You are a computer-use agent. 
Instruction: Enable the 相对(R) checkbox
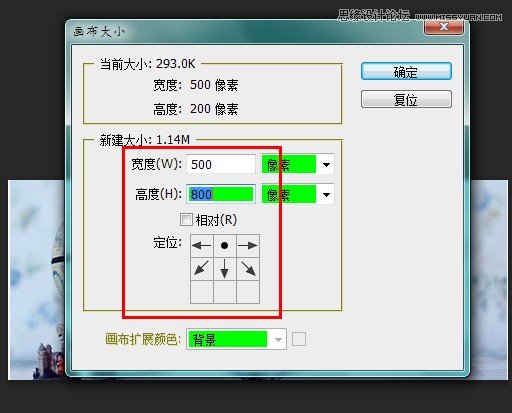186,220
